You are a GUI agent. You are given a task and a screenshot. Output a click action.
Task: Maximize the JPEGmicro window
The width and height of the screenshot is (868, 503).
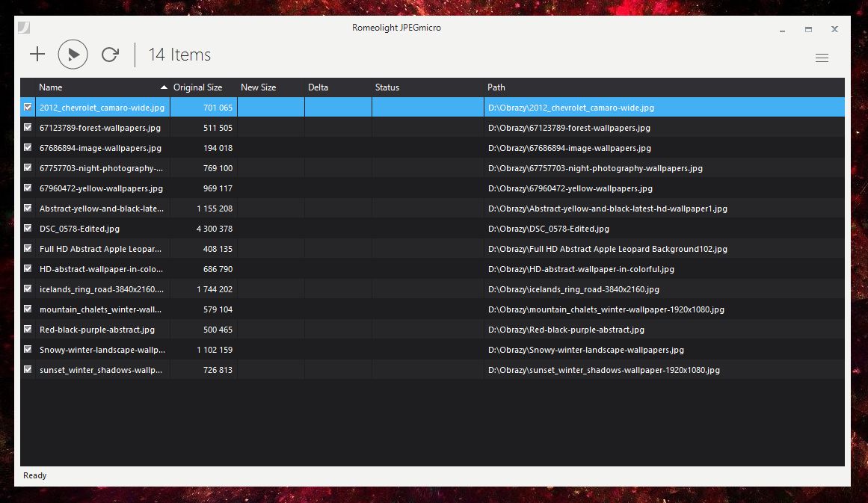808,29
